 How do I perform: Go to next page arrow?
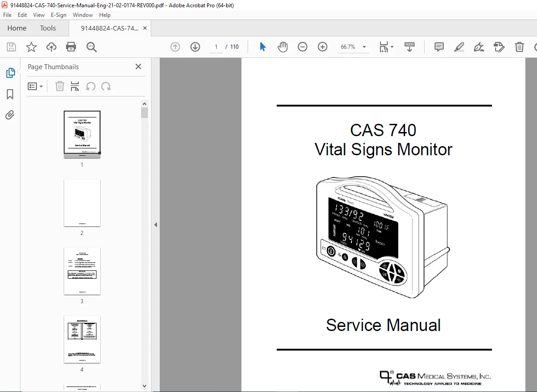point(195,47)
